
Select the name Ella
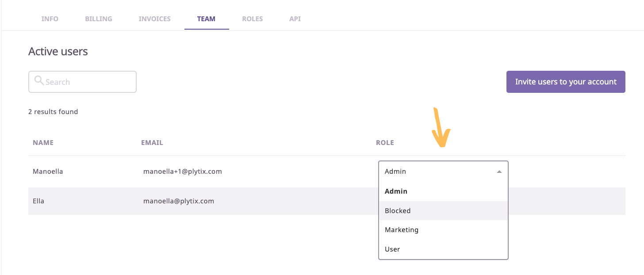(x=38, y=201)
